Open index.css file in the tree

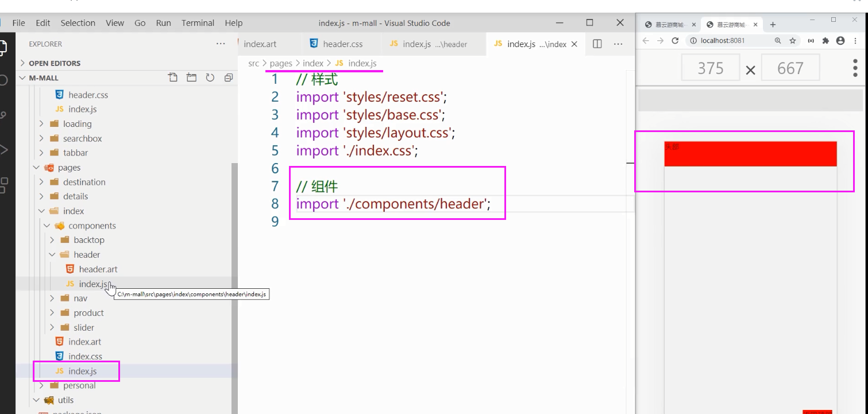click(85, 357)
